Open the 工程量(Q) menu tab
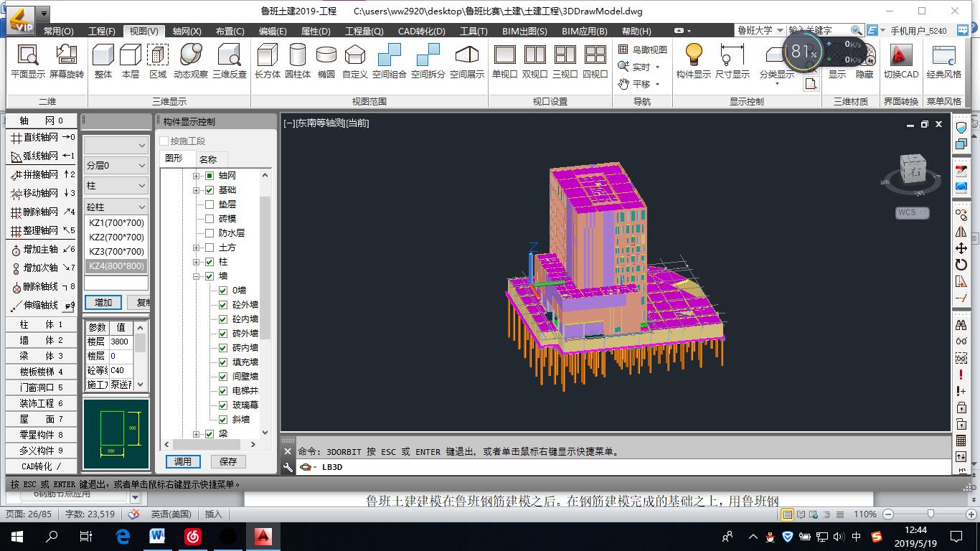Image resolution: width=980 pixels, height=551 pixels. click(x=364, y=31)
